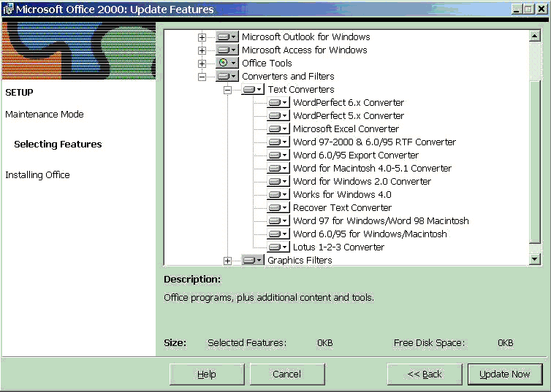Click the Microsoft Outlook for Windows drive icon

(227, 37)
